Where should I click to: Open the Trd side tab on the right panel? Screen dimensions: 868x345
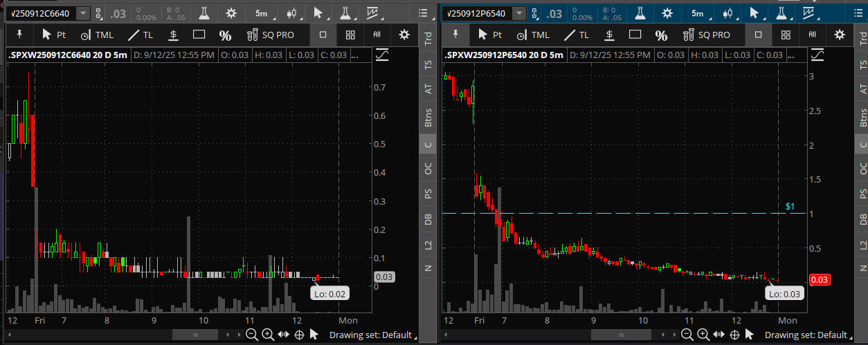point(862,39)
